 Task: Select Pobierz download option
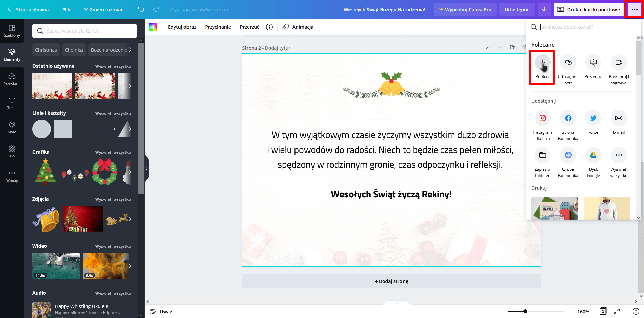(x=542, y=67)
